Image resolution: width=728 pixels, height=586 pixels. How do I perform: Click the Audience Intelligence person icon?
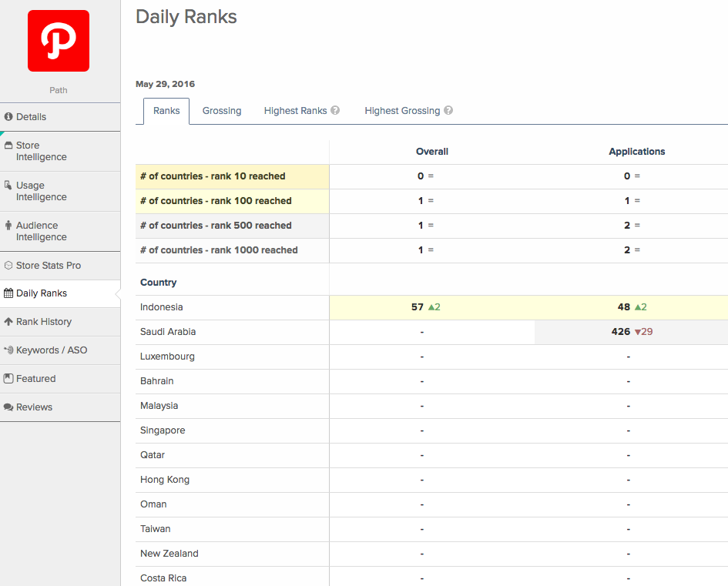coord(8,225)
